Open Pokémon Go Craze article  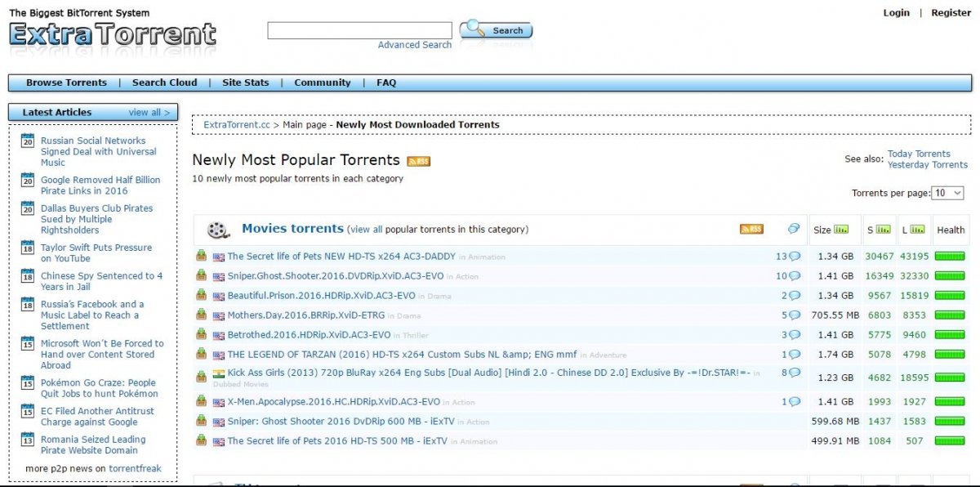(99, 388)
